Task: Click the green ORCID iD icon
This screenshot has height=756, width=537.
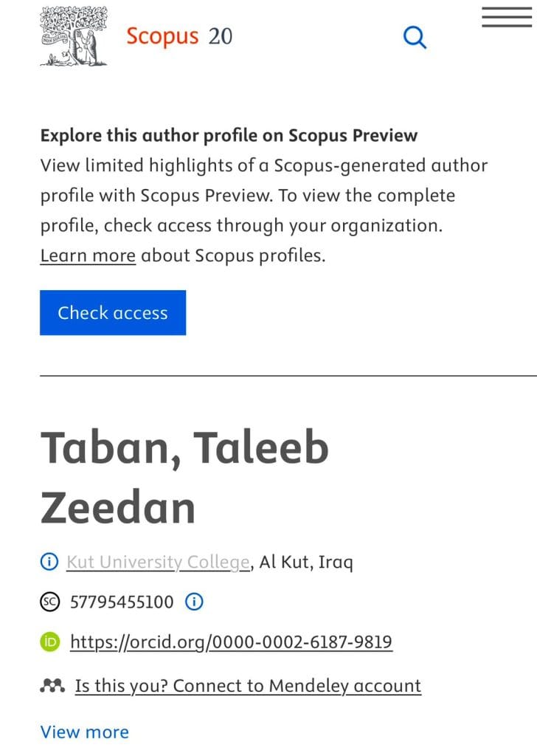Action: (49, 642)
